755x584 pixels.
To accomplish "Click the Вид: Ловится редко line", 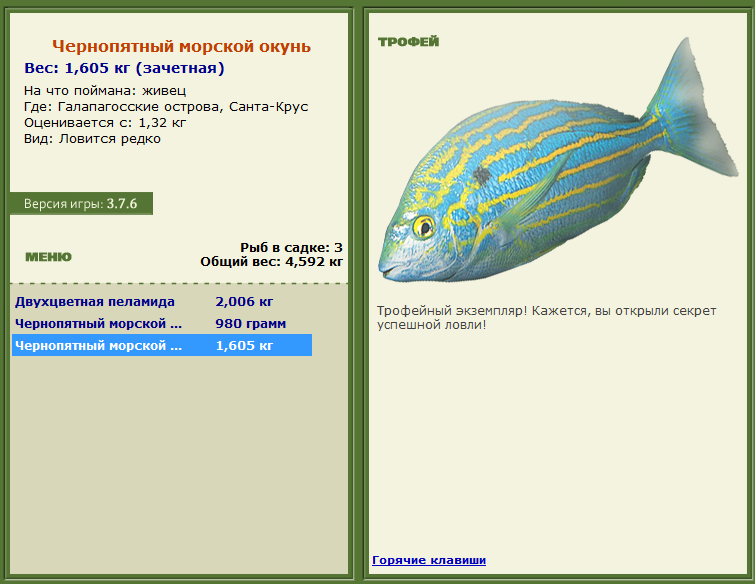I will [x=92, y=139].
